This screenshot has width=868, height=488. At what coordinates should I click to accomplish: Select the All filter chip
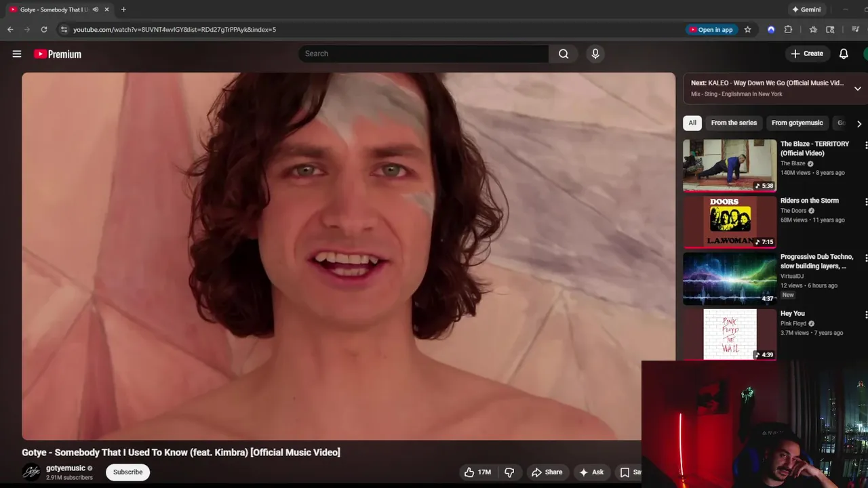point(692,123)
